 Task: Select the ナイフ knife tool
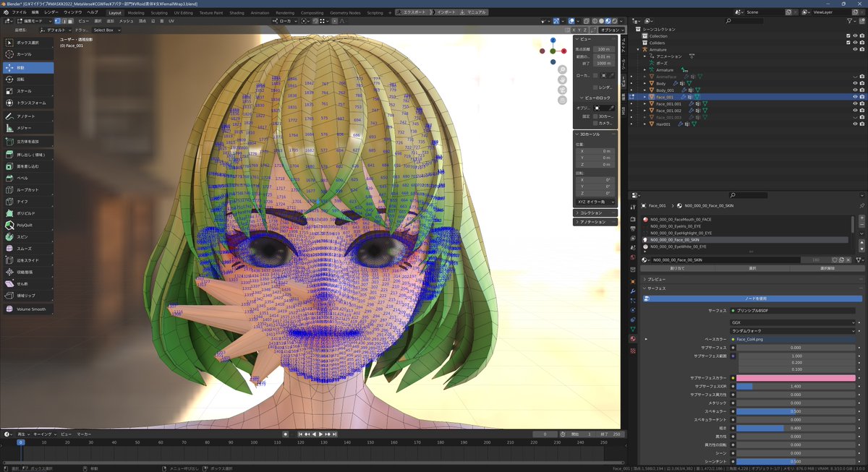(27, 201)
